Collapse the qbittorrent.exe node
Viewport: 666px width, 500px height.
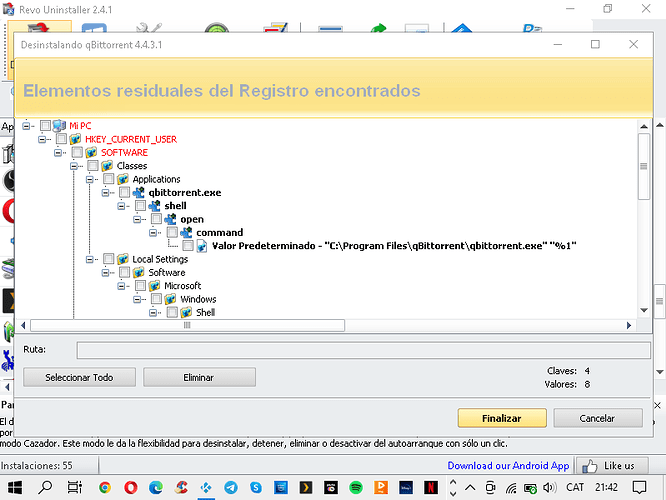click(x=105, y=192)
